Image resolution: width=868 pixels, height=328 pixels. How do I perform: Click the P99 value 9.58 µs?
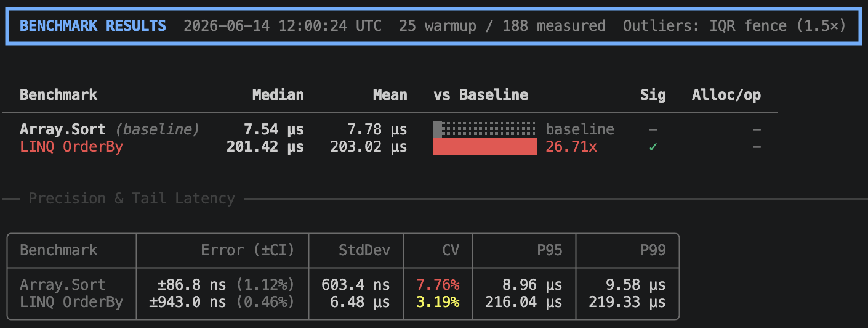tap(636, 284)
